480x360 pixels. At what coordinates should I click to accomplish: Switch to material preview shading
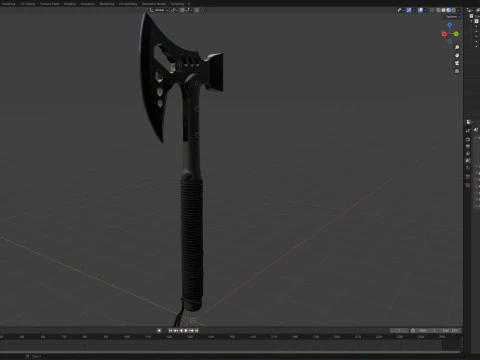click(448, 10)
